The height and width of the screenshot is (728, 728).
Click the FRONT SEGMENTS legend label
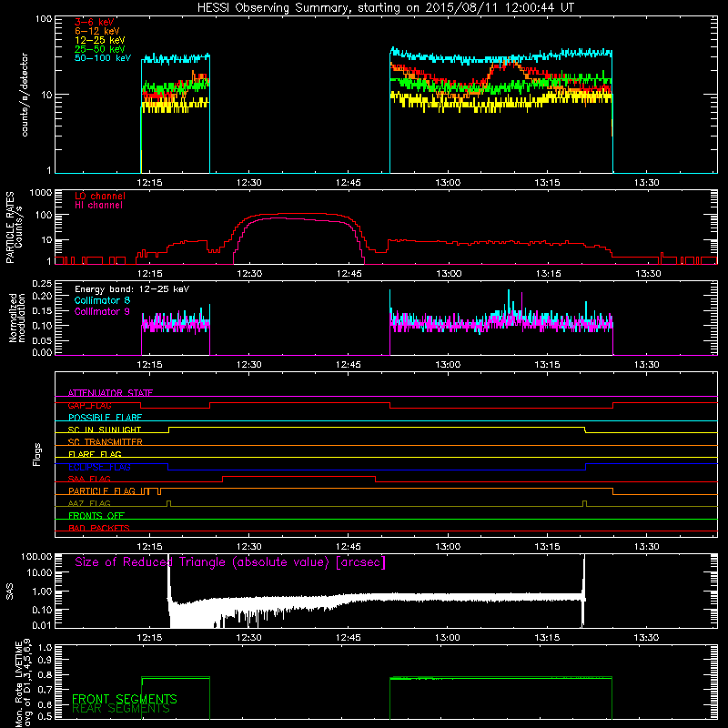[x=125, y=699]
